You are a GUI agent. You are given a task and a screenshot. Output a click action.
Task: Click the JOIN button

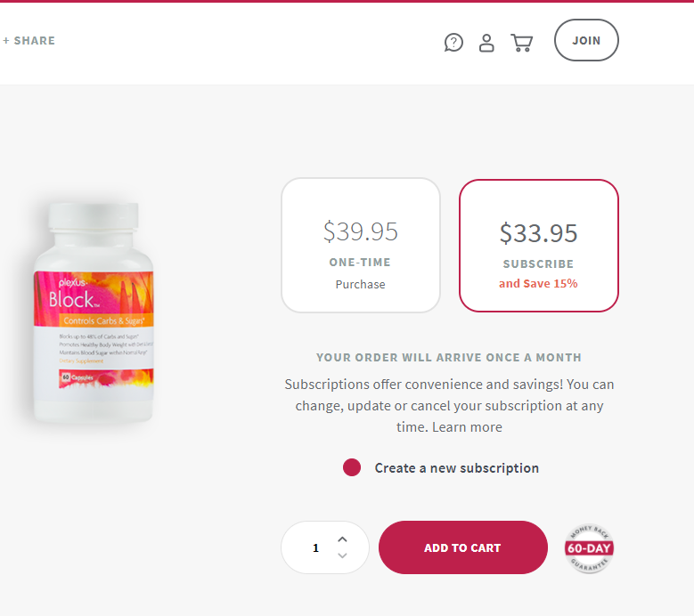point(586,40)
